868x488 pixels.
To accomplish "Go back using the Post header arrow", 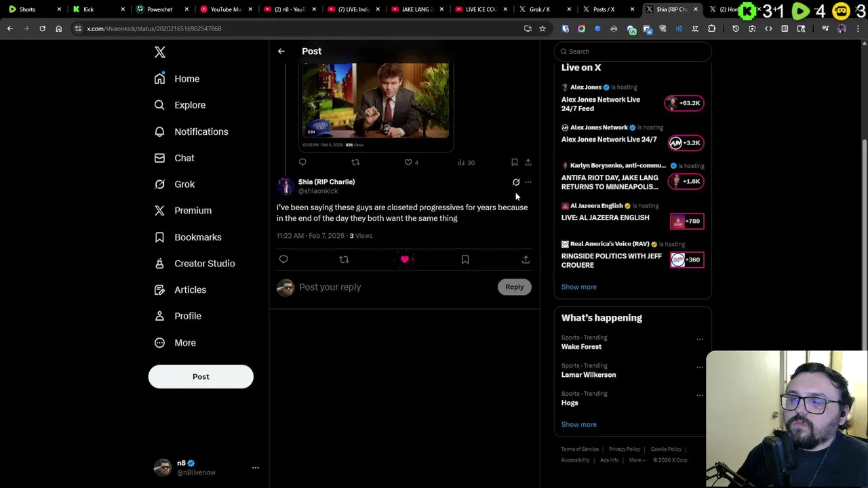I will (x=281, y=51).
